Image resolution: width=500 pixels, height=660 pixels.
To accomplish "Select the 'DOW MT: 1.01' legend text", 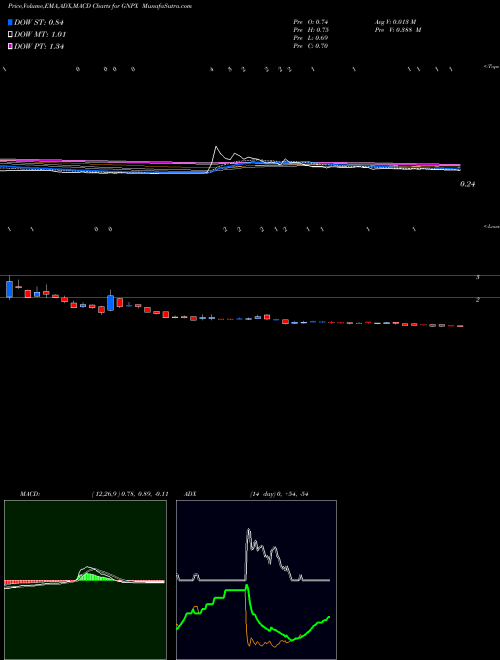I will (40, 35).
